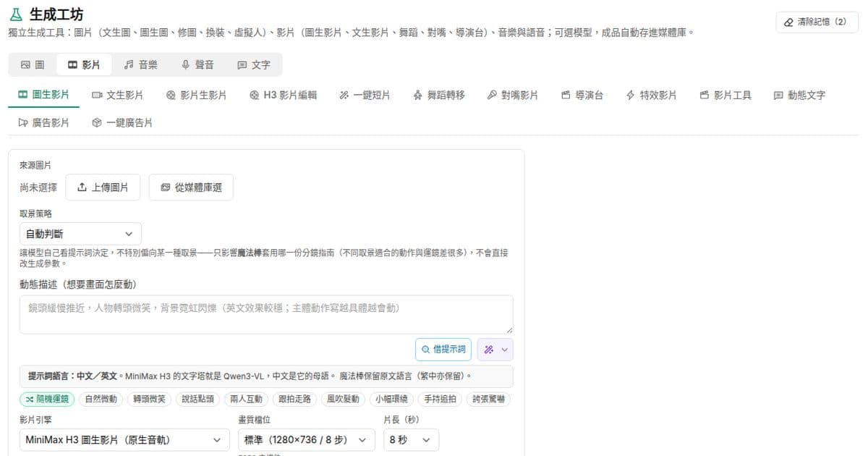
Task: Expand the 影片引擎 MiniMax H3 dropdown
Action: [124, 439]
